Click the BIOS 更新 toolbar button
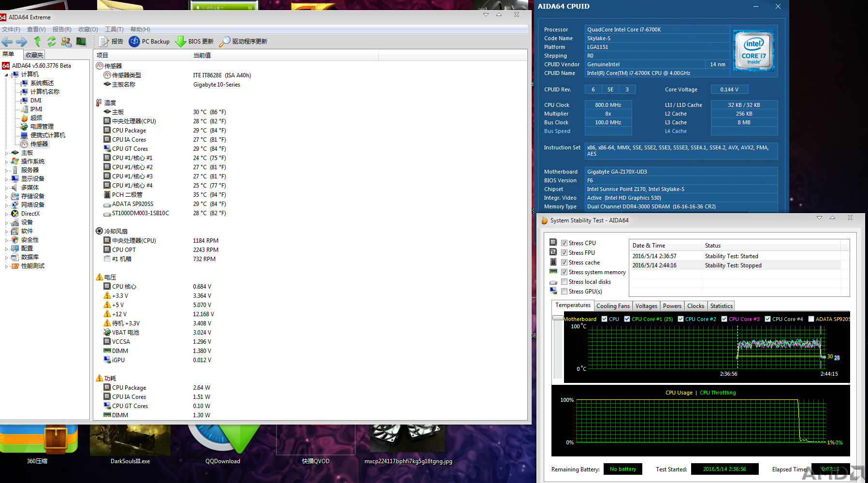 (x=194, y=42)
